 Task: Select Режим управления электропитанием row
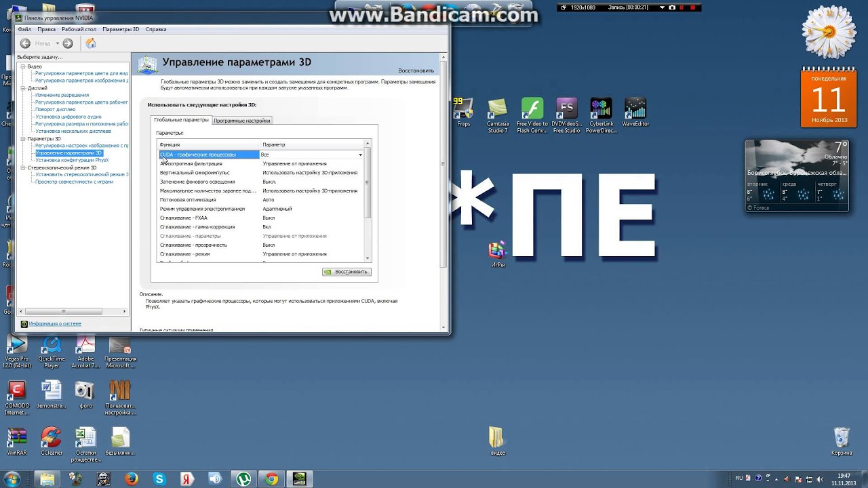tap(261, 209)
